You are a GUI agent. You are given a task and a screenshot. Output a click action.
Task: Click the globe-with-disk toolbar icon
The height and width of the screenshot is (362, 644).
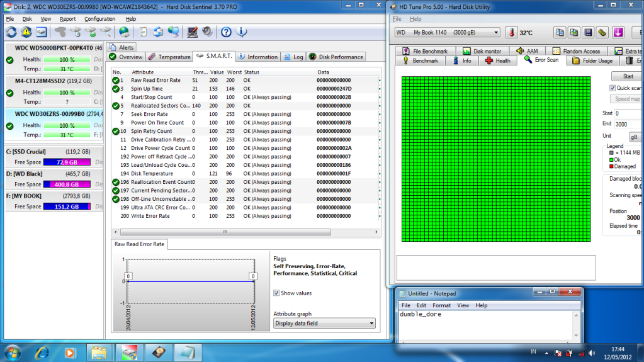point(124,32)
